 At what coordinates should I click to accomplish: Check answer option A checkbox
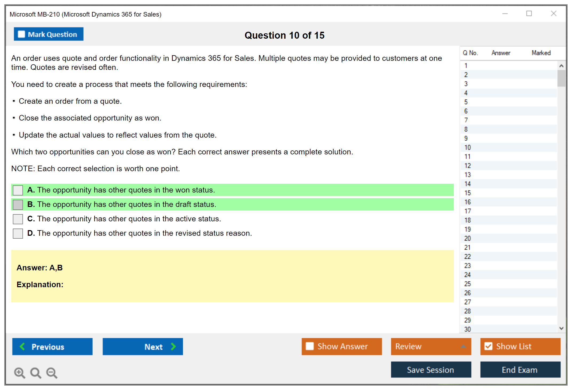tap(18, 190)
